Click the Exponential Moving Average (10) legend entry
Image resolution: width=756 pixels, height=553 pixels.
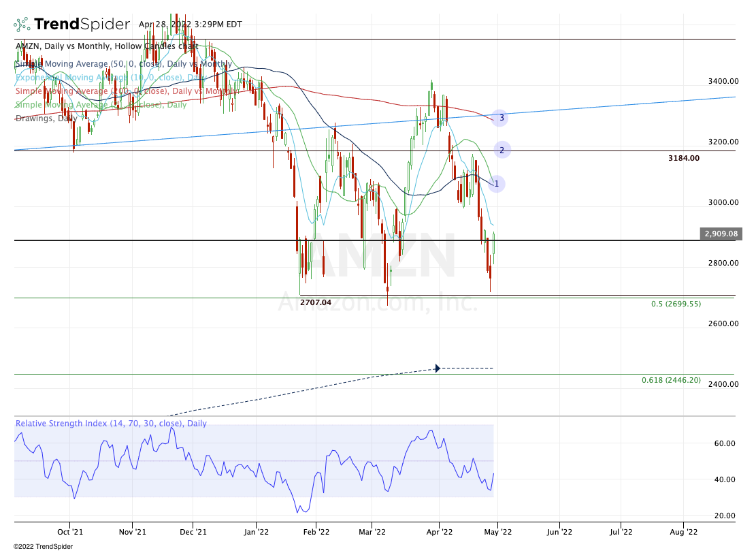tap(112, 77)
